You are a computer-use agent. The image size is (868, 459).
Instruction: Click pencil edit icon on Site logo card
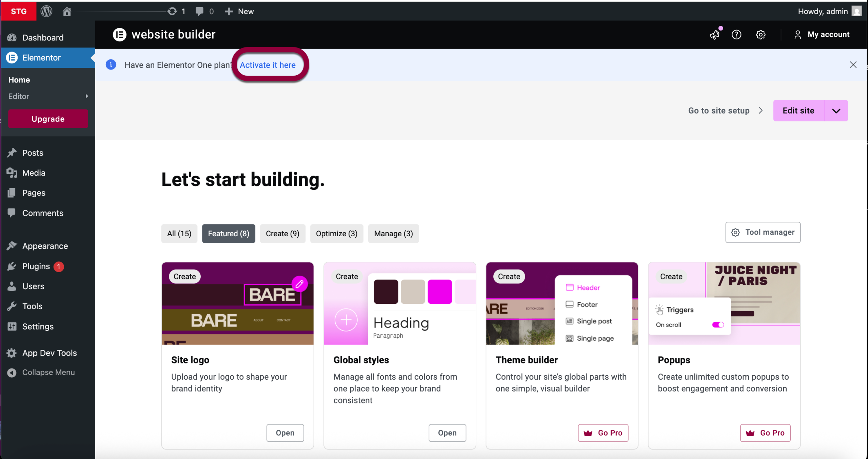pyautogui.click(x=299, y=284)
